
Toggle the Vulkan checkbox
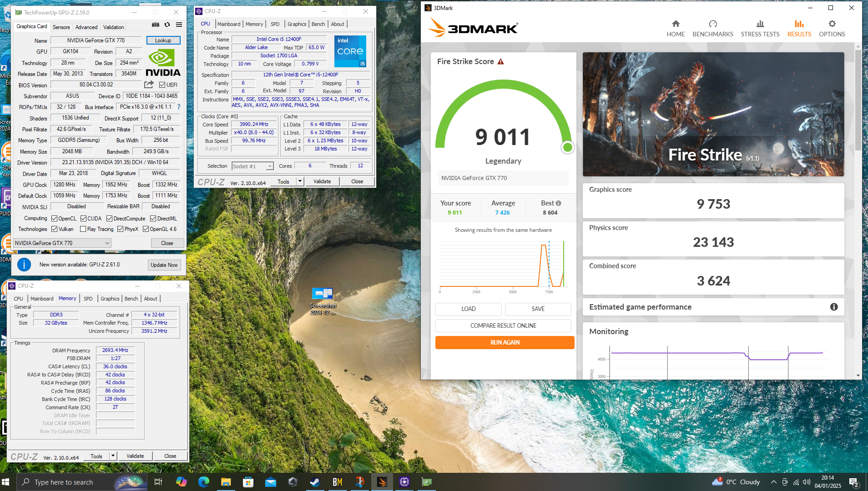55,229
